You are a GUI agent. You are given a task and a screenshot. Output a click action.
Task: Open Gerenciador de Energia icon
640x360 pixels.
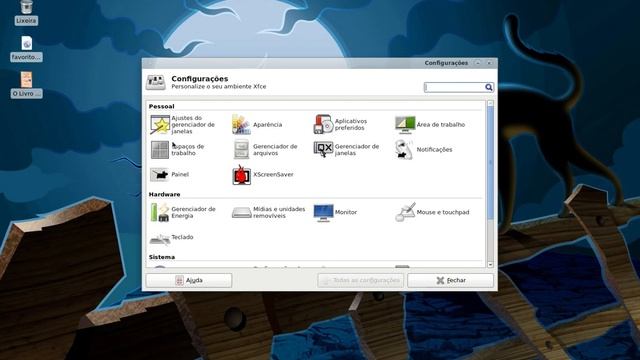point(160,212)
